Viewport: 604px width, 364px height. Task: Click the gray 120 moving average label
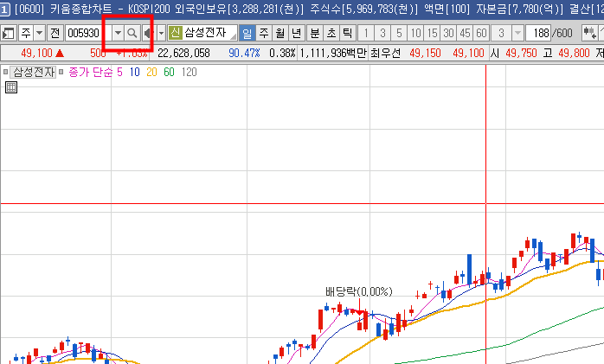coord(190,72)
